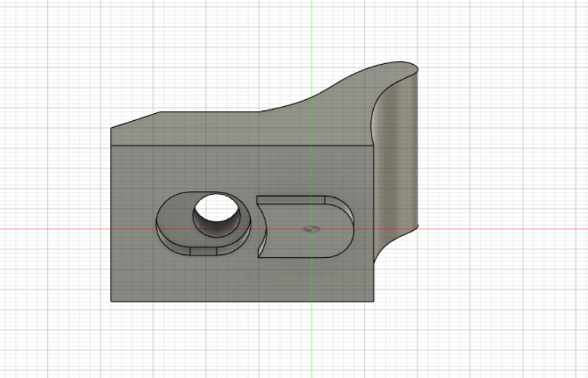
Task: Select the rounded-end slot pocket floor
Action: tap(308, 230)
